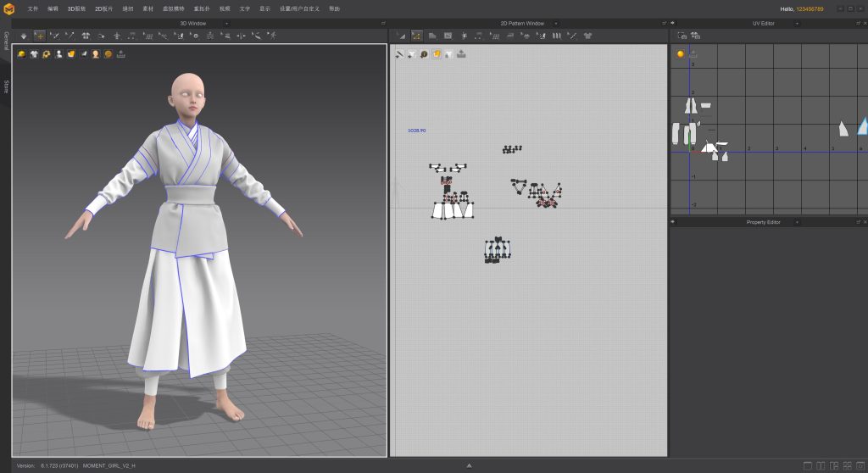Viewport: 868px width, 473px height.
Task: Select the highlighted Select/Move tool in 3D toolbar
Action: point(39,36)
